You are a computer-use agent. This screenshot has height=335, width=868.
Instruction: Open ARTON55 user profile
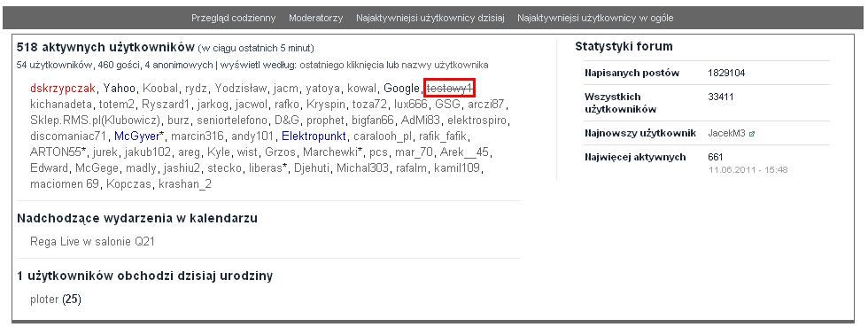click(56, 152)
